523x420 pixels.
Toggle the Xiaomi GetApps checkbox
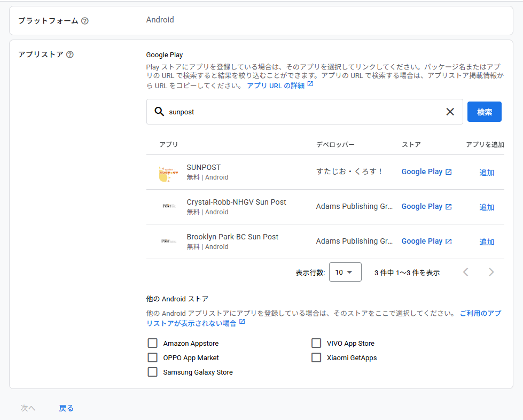pos(316,357)
